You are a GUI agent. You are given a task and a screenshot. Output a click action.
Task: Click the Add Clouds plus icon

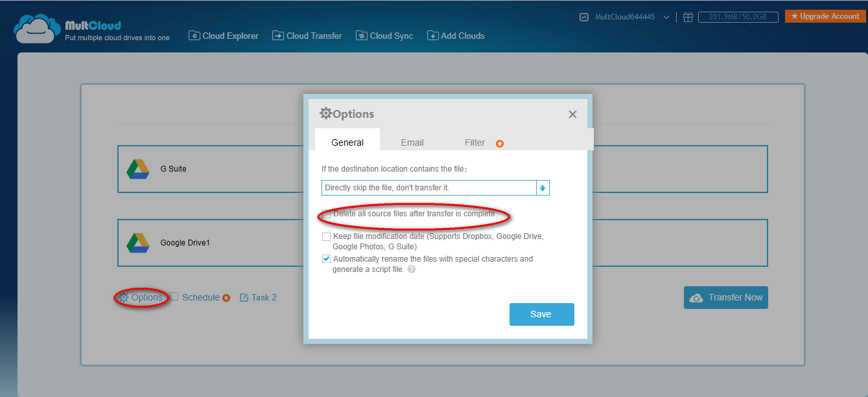click(x=433, y=36)
